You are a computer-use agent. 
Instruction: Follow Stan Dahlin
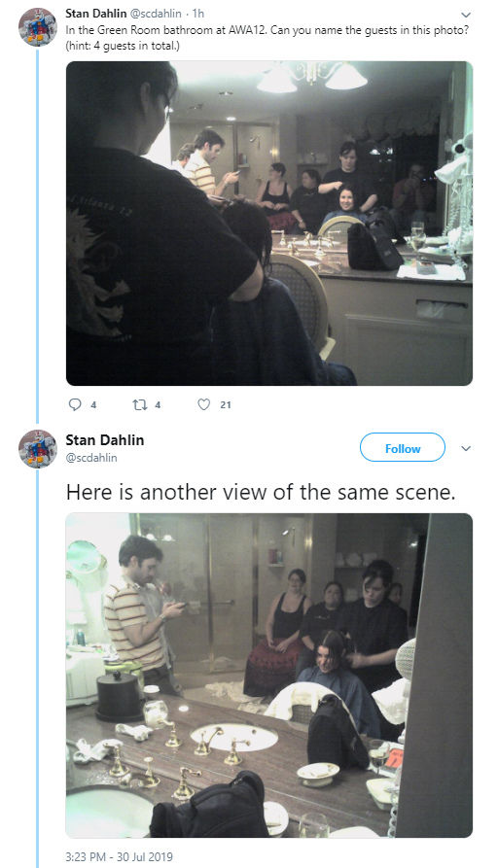tap(403, 448)
